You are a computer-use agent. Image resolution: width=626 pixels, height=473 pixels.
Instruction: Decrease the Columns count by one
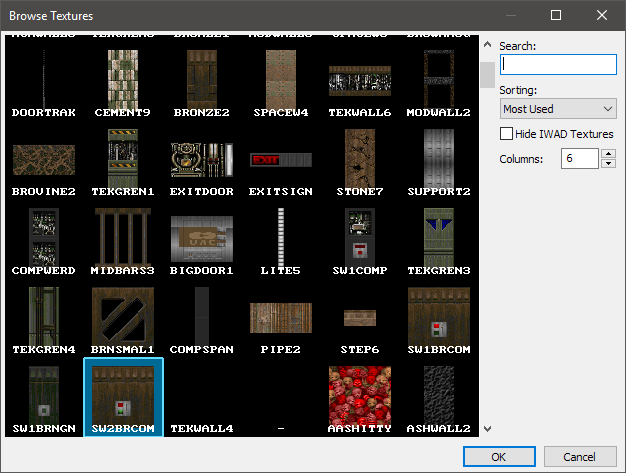[x=608, y=164]
